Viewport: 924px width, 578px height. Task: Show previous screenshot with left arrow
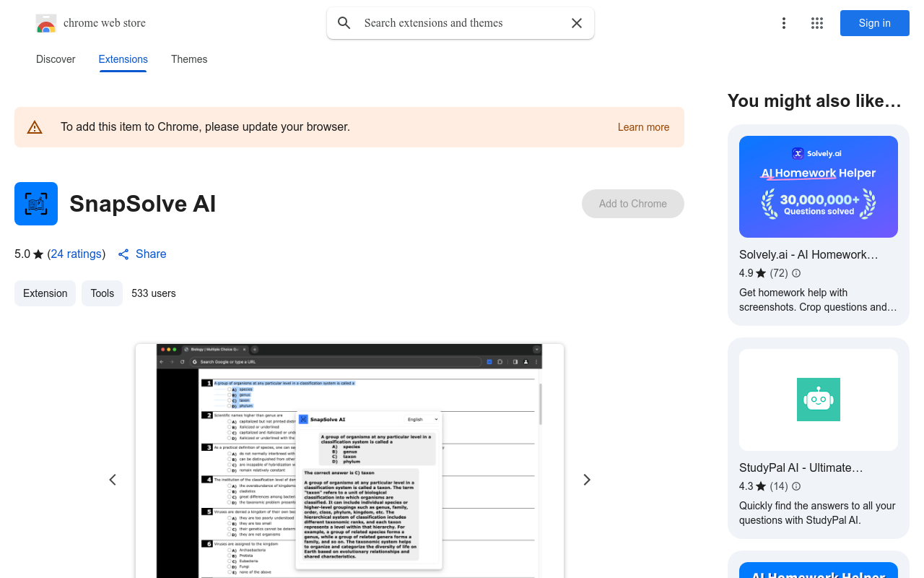[x=113, y=480]
